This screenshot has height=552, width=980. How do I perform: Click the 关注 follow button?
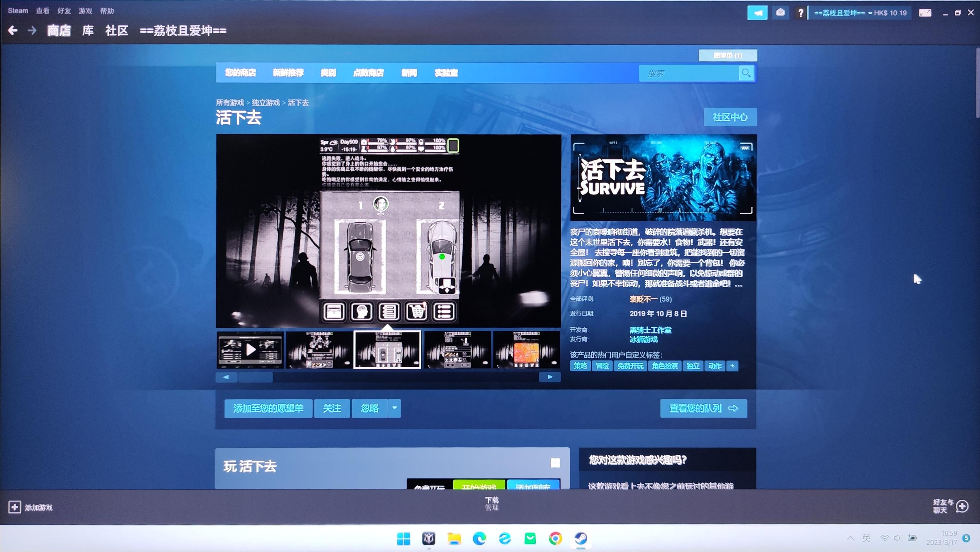point(332,408)
